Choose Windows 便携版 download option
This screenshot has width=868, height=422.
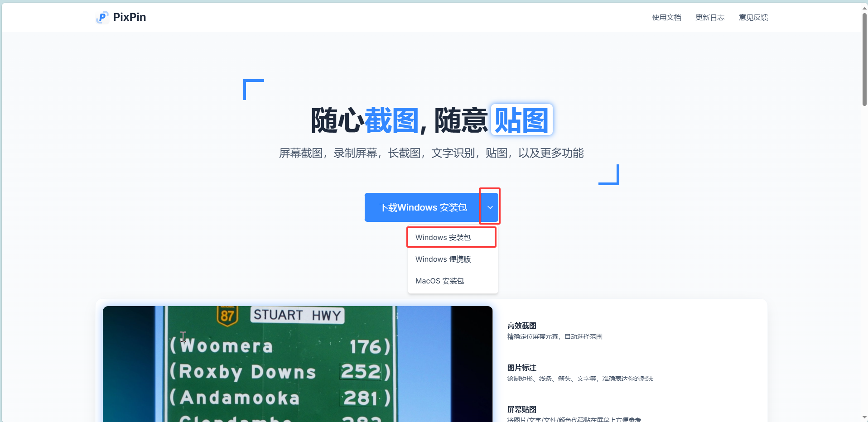tap(443, 259)
